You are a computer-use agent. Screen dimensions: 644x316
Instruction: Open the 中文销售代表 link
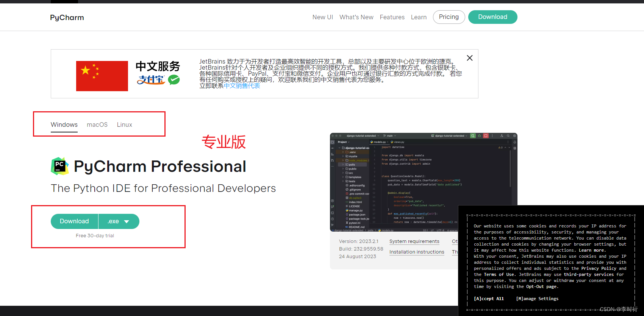242,86
